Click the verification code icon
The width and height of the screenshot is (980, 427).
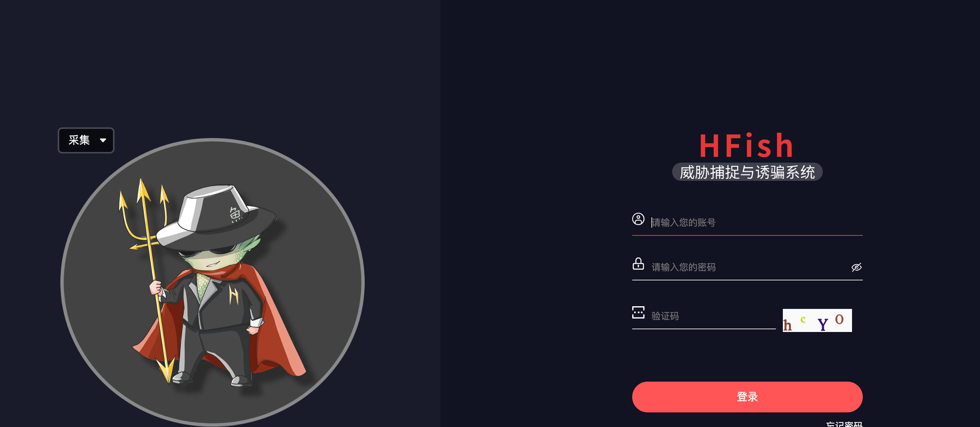coord(638,312)
